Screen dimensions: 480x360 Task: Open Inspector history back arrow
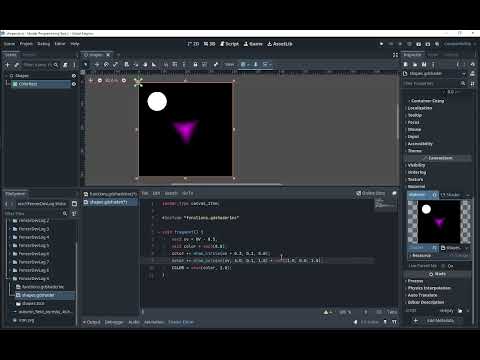(x=458, y=64)
